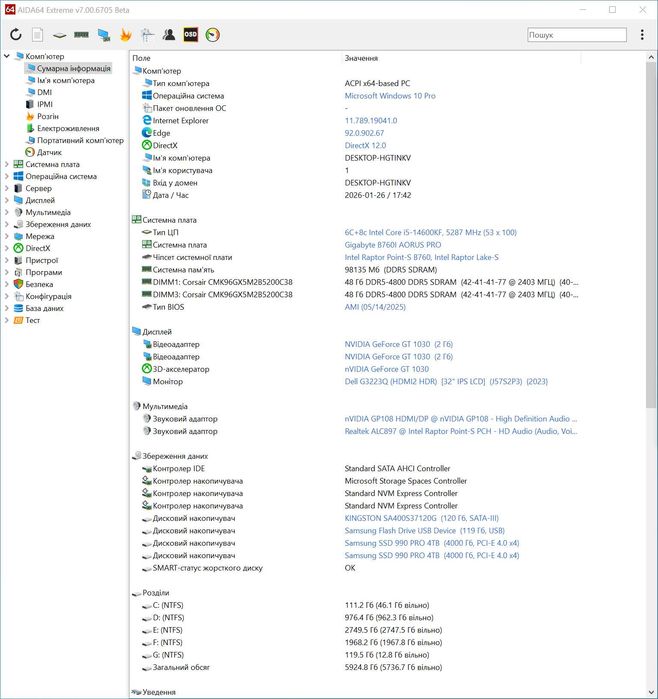Open the Internet Explorer version 11.789.19041.0 link

[371, 121]
